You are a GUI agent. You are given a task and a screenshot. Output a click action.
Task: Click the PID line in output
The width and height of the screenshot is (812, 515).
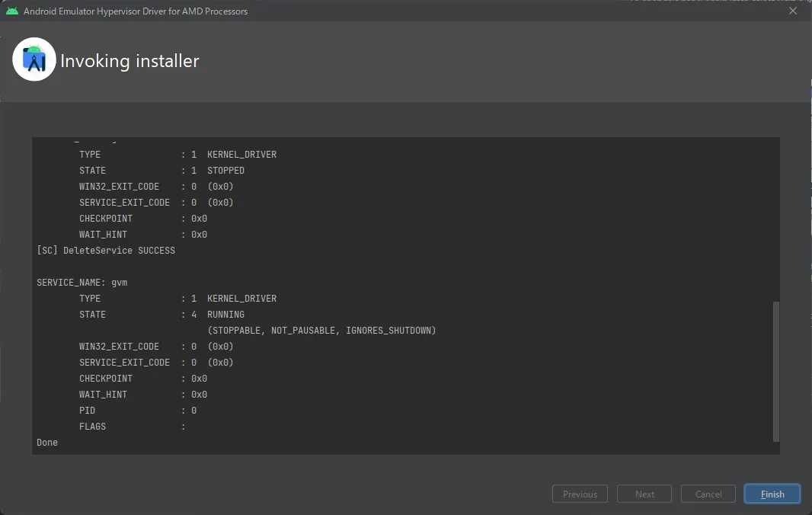coord(137,411)
